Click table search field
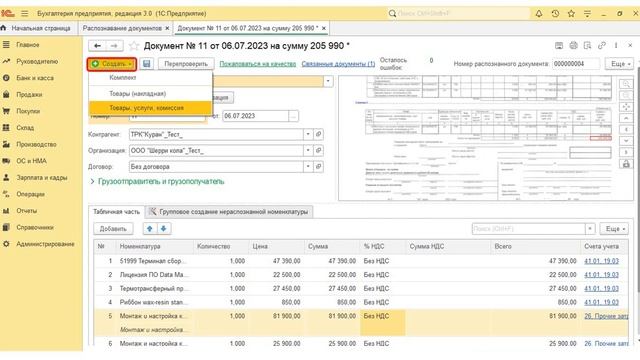 529,229
